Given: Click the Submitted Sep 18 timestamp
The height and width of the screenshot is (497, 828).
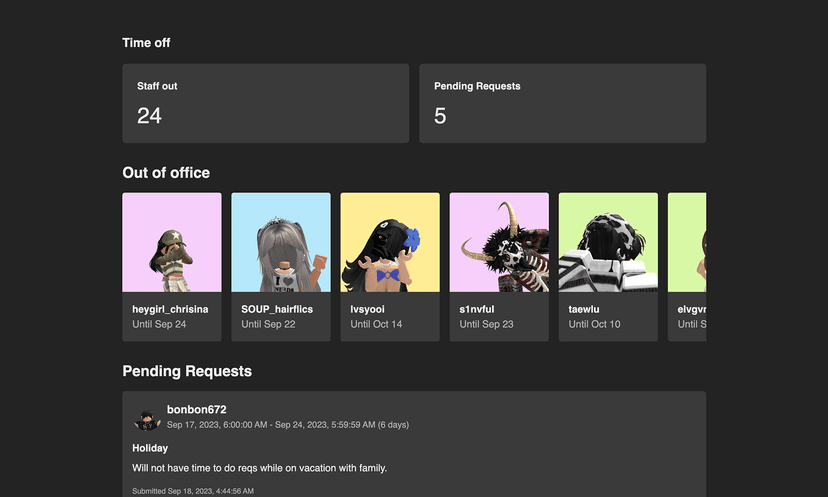Looking at the screenshot, I should click(x=192, y=491).
